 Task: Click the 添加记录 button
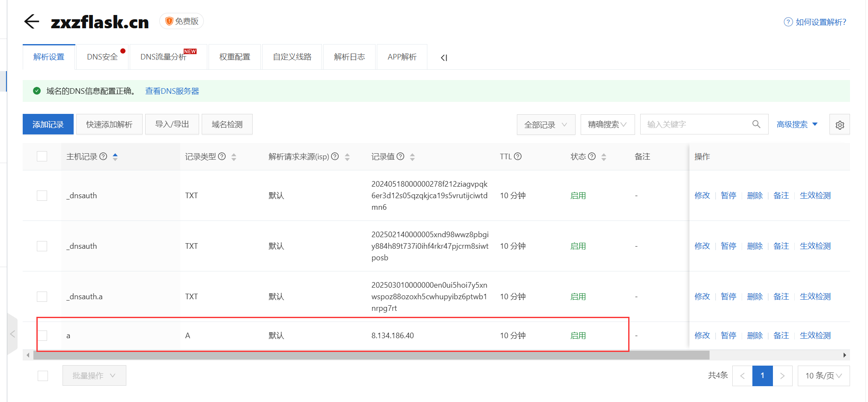(48, 125)
